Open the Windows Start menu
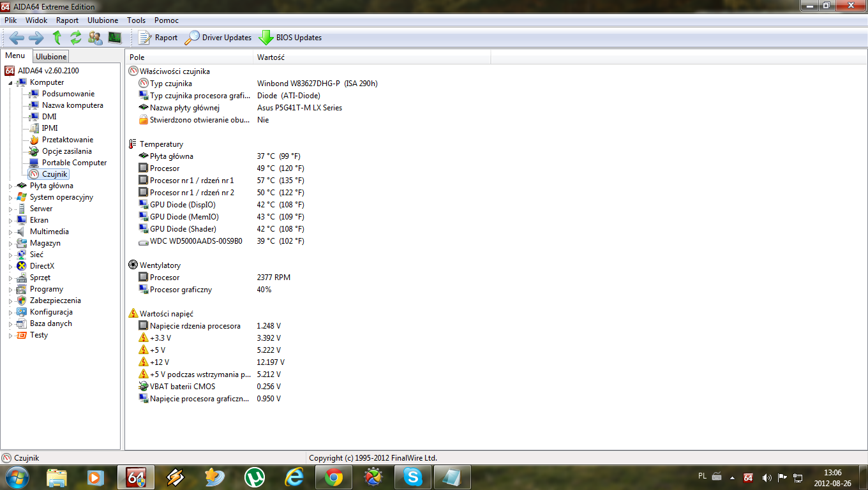 [17, 477]
